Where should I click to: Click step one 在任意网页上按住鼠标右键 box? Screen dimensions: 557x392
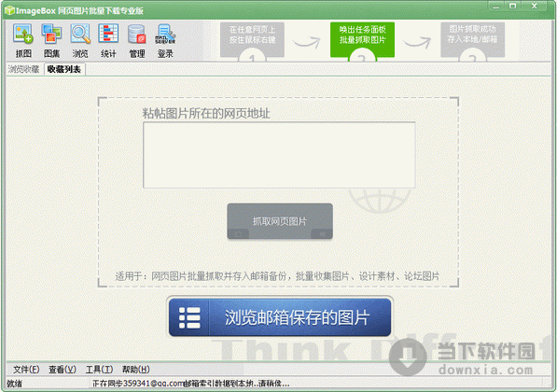pyautogui.click(x=252, y=40)
